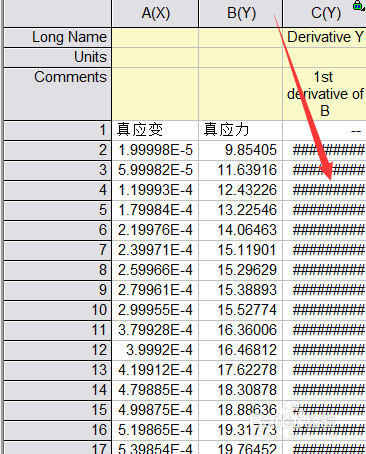366x454 pixels.
Task: Click cell value 2.79961E-4
Action: click(155, 290)
